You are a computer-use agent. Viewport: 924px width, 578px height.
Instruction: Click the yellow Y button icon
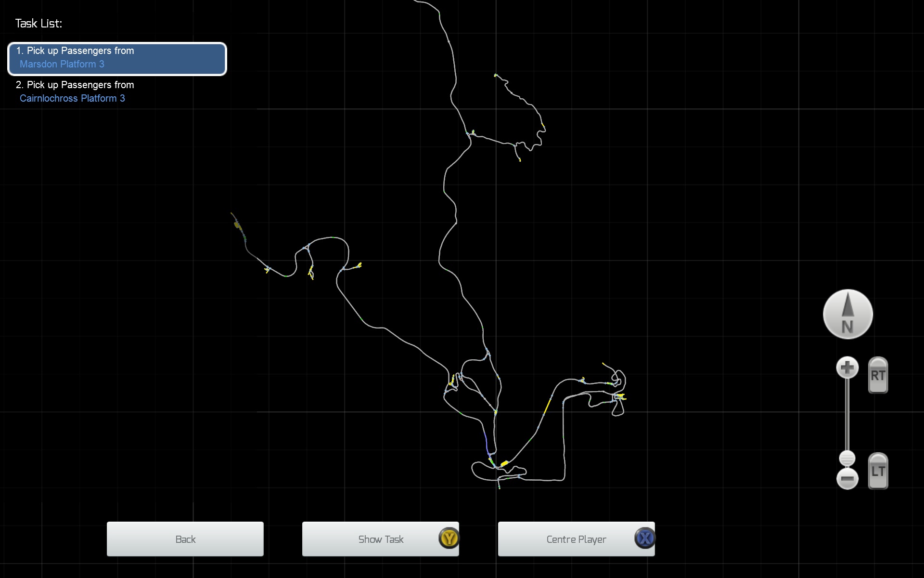coord(449,538)
